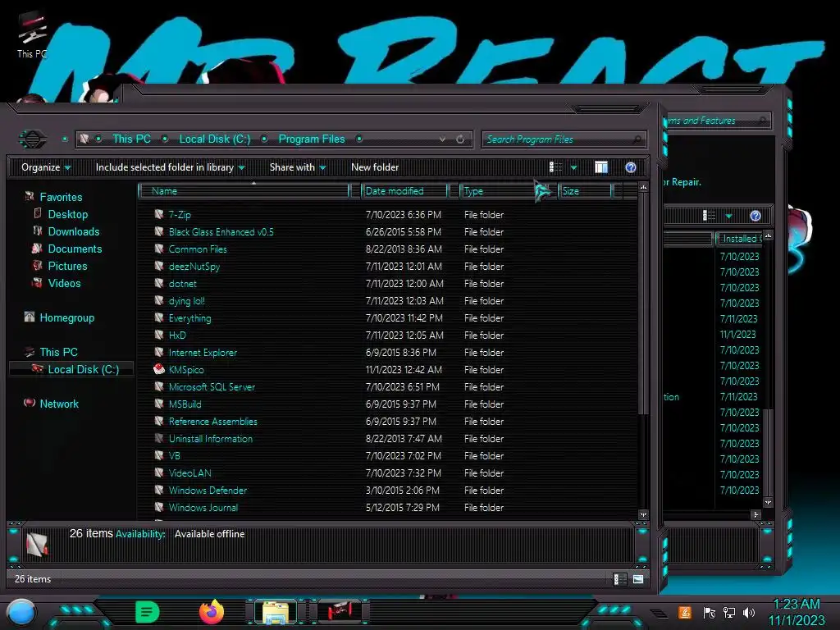
Task: Open the Share with menu
Action: click(x=297, y=167)
